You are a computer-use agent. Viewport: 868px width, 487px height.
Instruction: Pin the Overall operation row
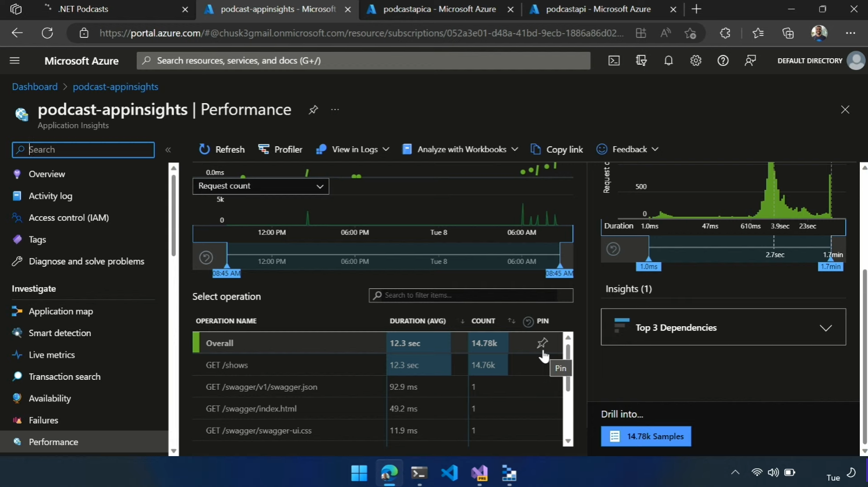tap(542, 343)
